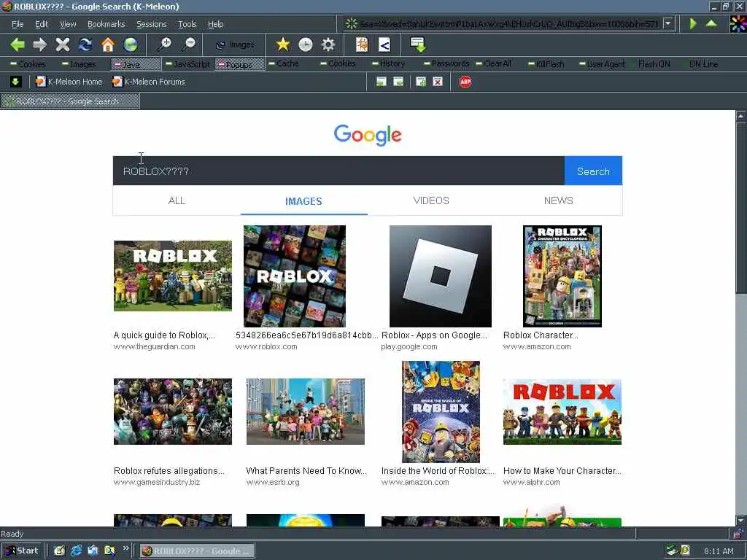
Task: Go forward with the gray right arrow
Action: 40,44
